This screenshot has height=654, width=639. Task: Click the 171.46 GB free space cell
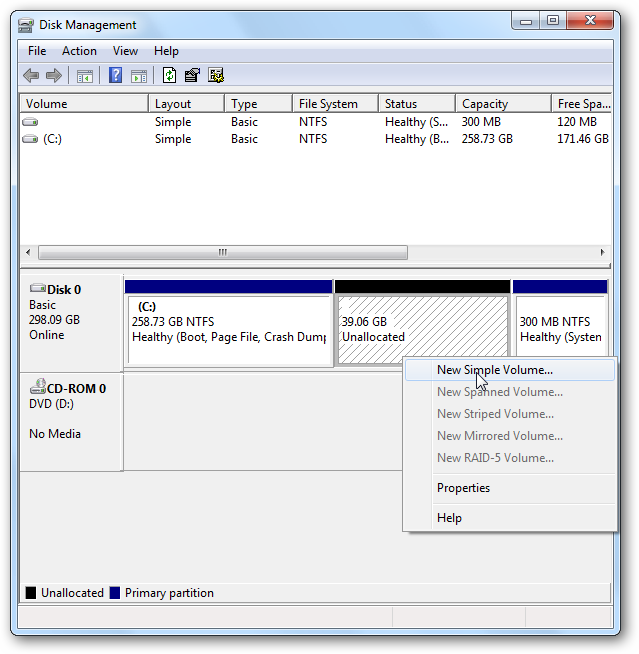[583, 139]
